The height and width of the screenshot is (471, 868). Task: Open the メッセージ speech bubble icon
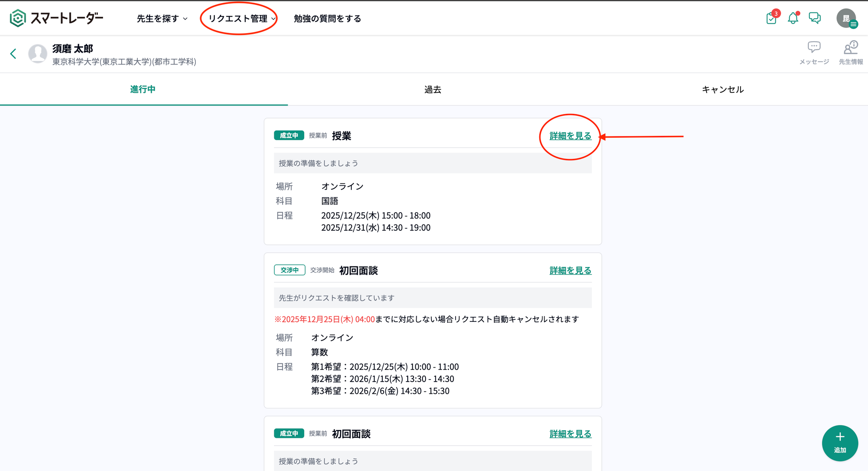(814, 47)
